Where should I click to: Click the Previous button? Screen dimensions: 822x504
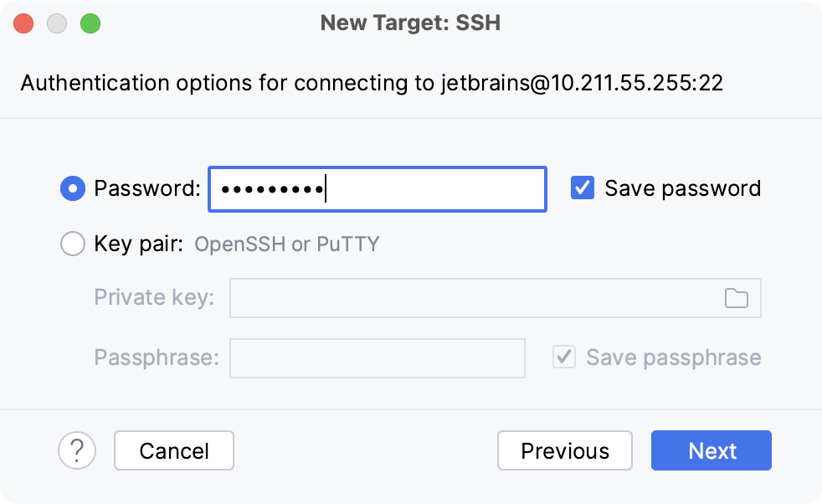coord(565,450)
